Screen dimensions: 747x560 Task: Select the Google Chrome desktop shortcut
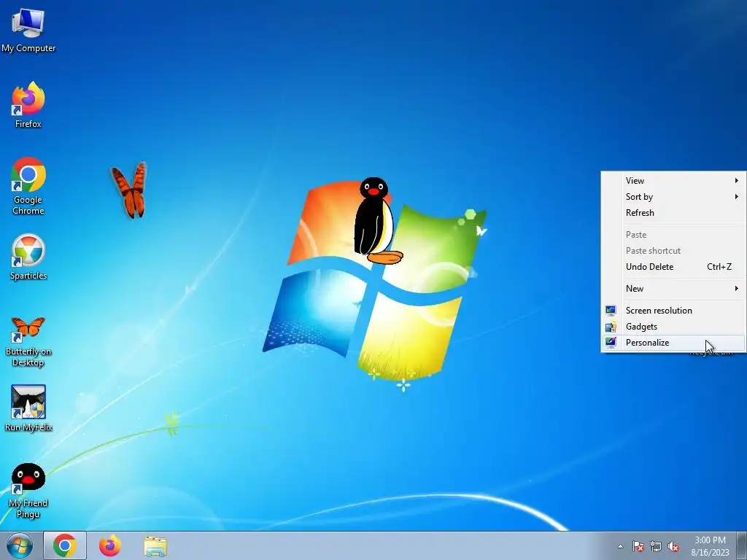pos(28,186)
